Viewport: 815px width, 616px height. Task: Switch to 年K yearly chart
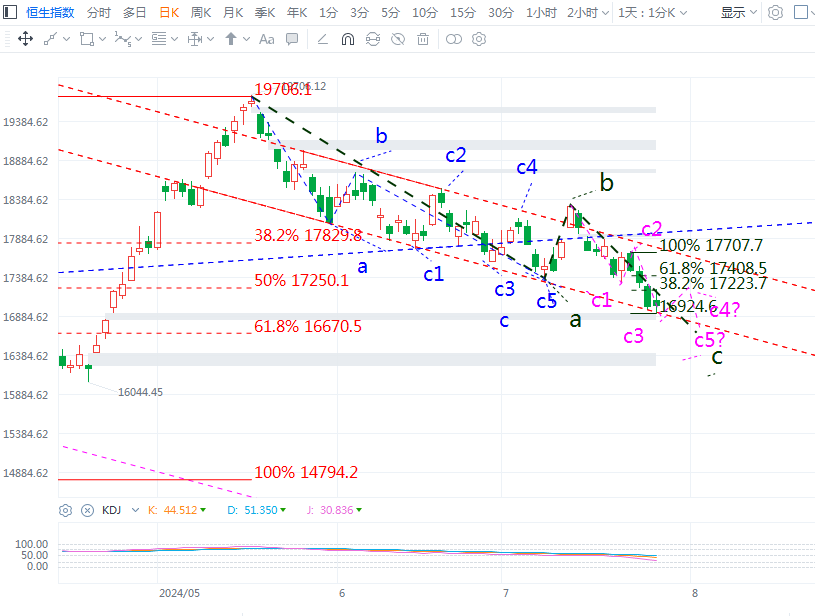[297, 12]
